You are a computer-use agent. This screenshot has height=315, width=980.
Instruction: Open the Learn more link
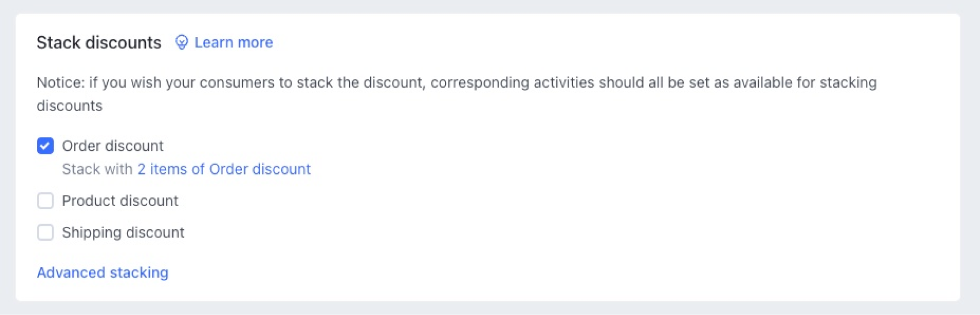tap(233, 43)
